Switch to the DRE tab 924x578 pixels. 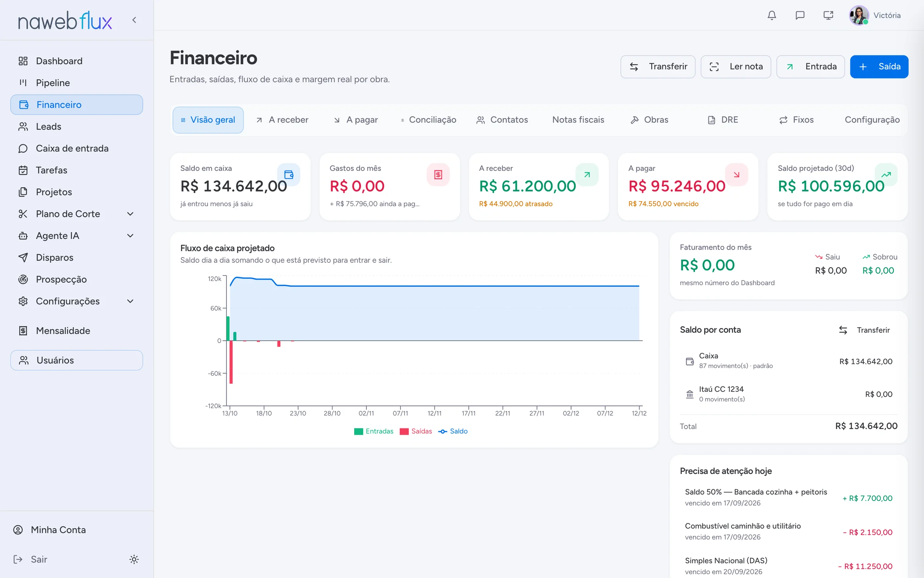coord(723,120)
